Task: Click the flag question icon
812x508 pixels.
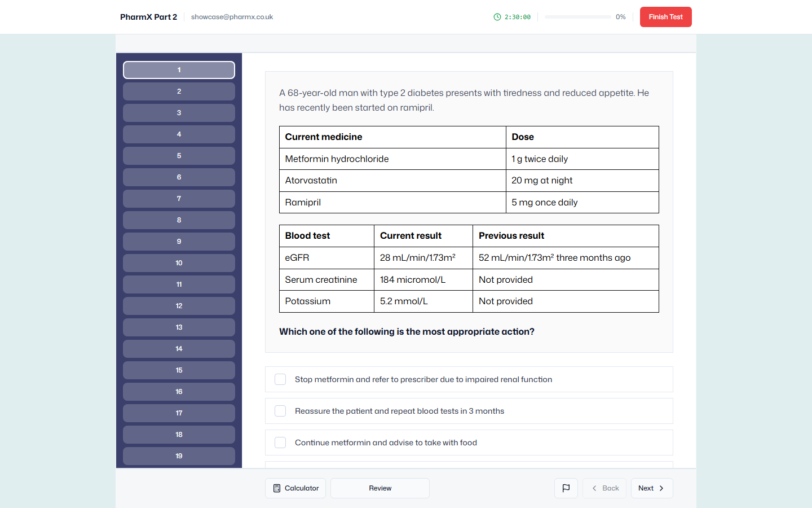Action: coord(566,488)
